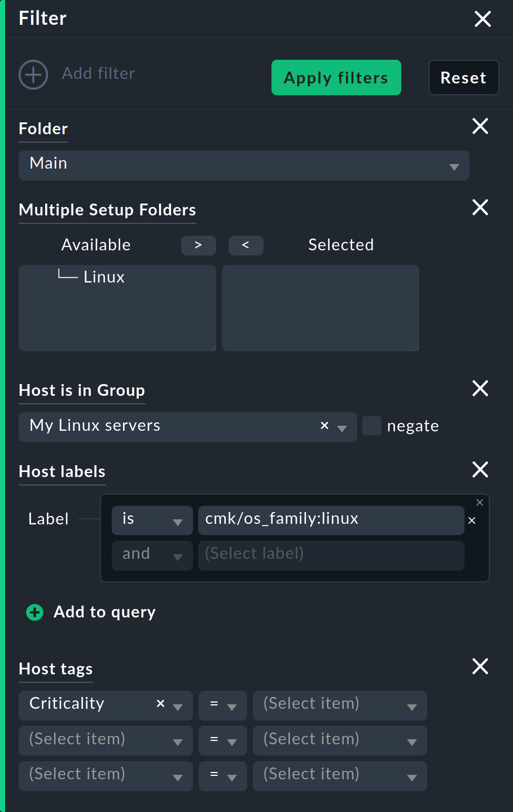Reset all filters
This screenshot has height=812, width=513.
(463, 78)
